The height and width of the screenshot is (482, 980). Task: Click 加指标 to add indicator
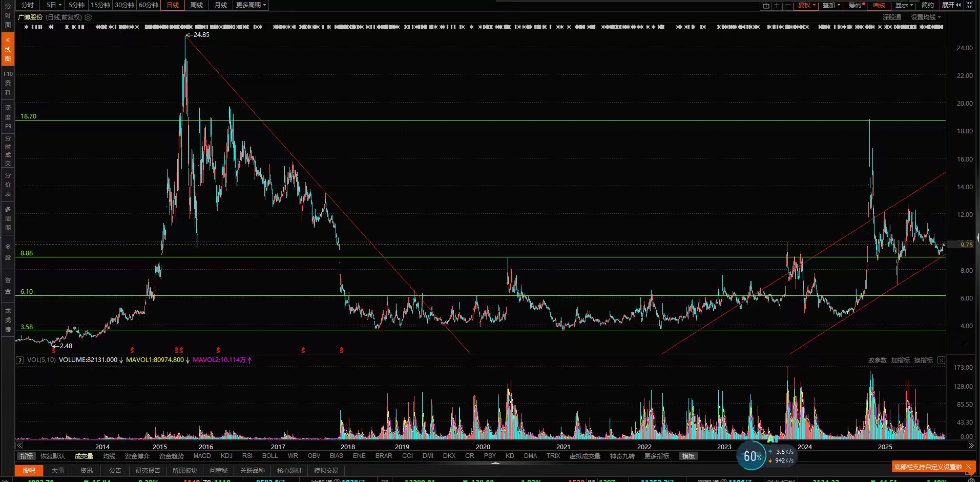point(901,360)
